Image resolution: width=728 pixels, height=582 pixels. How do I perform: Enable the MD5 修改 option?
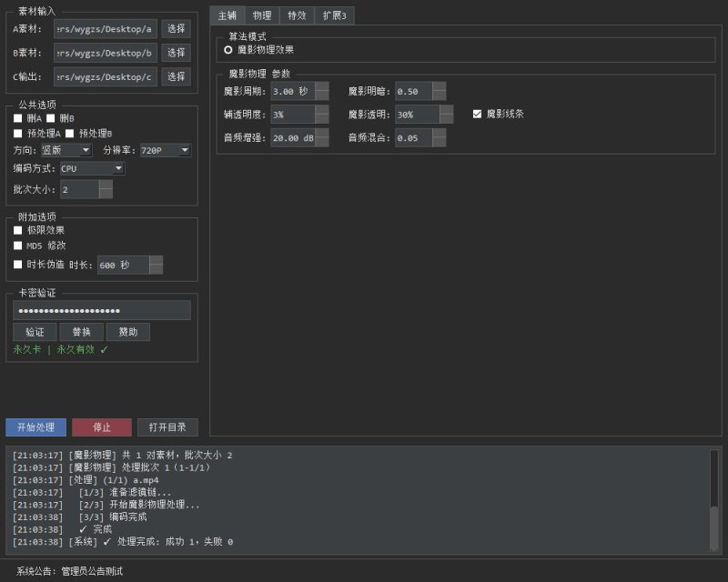(x=18, y=246)
